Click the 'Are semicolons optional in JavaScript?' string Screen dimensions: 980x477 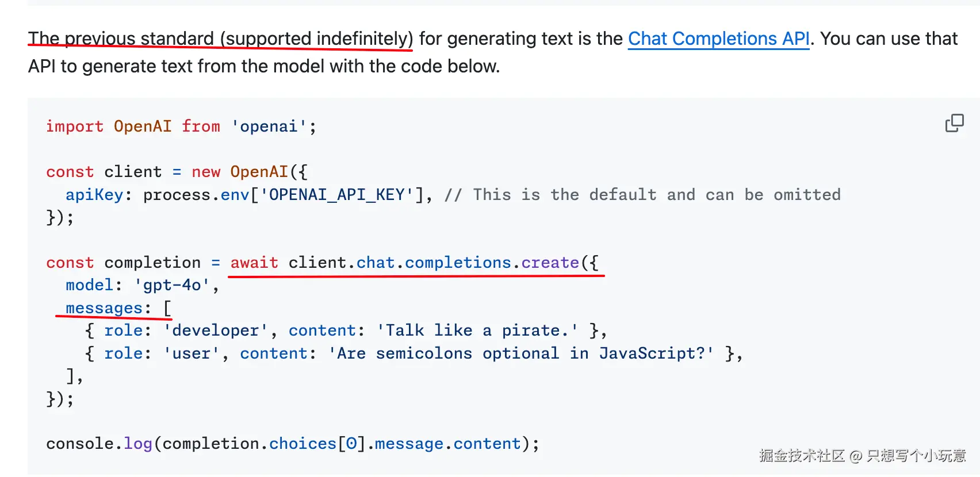click(521, 353)
